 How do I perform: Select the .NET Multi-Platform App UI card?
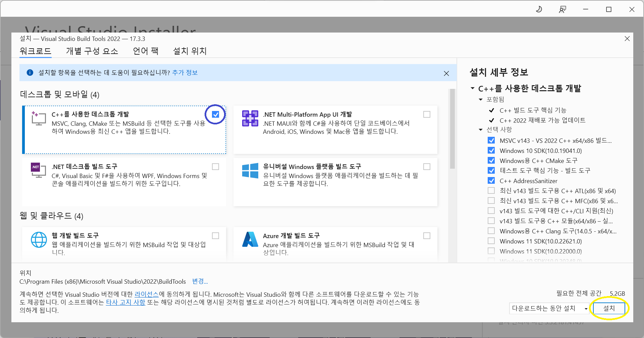coord(335,130)
